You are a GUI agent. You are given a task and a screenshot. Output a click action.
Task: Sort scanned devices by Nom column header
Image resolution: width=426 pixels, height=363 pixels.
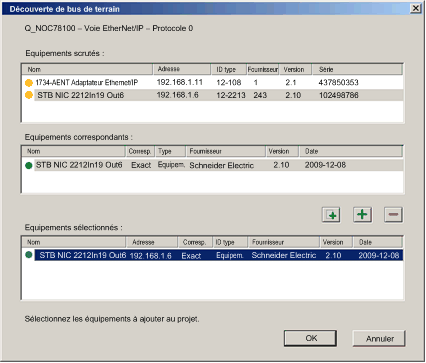(x=87, y=69)
